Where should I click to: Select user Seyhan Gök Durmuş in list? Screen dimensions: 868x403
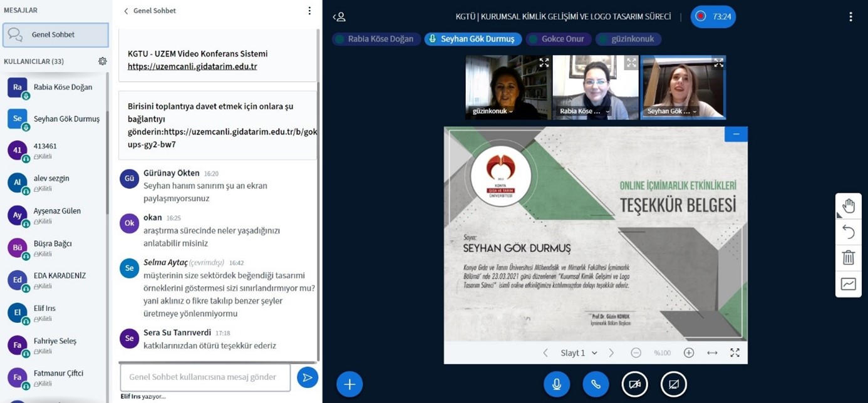[x=54, y=119]
